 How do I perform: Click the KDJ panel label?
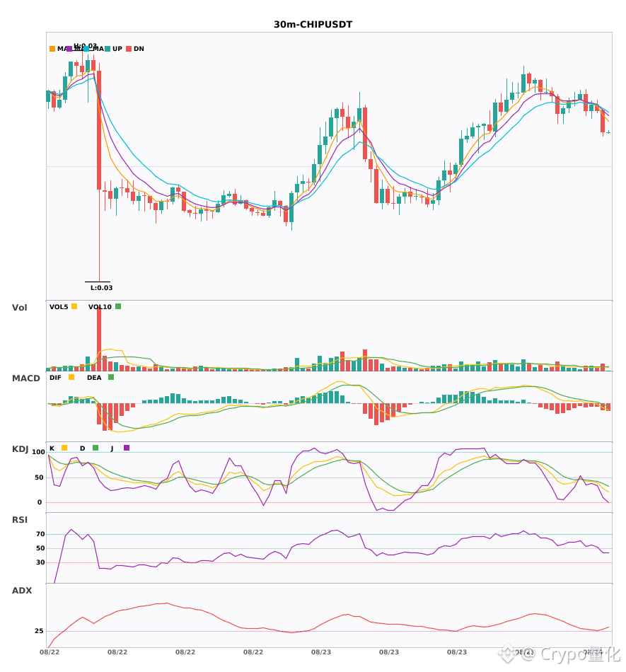point(20,449)
